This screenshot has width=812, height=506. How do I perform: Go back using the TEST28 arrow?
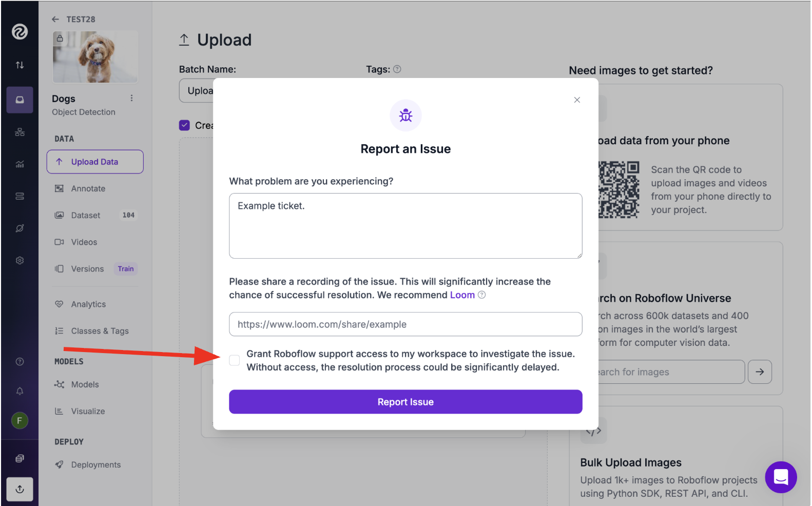[55, 20]
